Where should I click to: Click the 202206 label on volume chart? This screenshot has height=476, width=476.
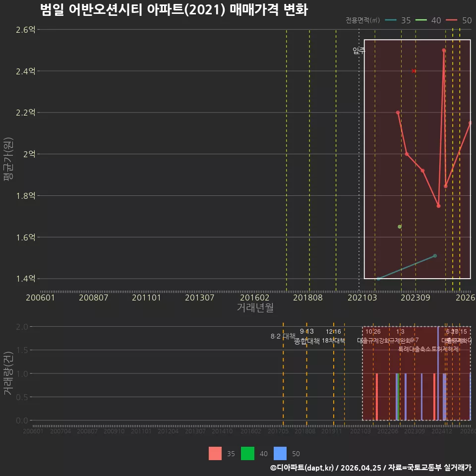(x=388, y=431)
